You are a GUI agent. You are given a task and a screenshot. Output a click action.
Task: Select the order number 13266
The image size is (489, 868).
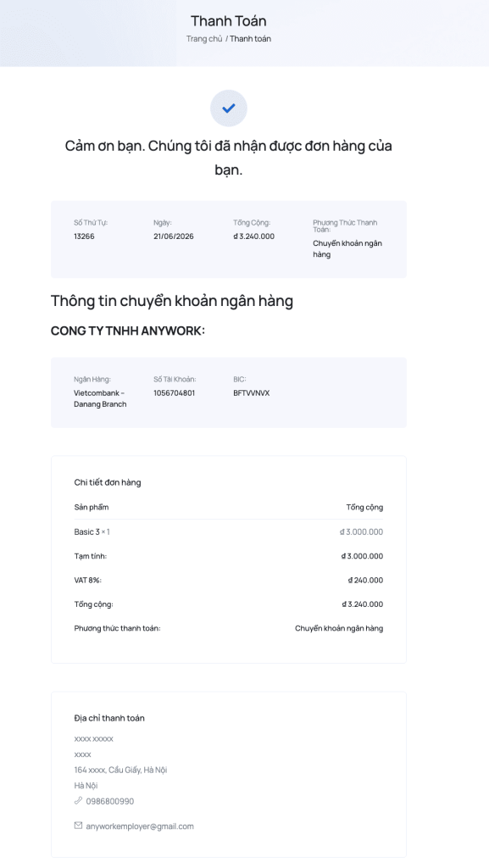84,236
